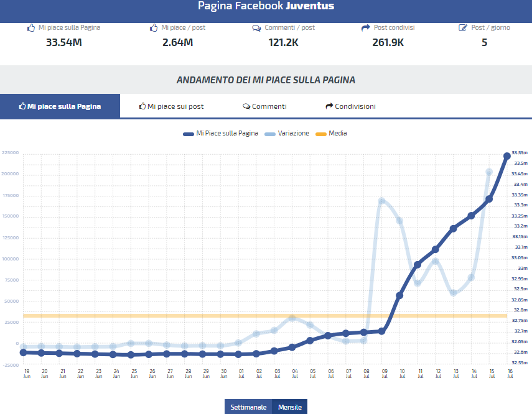
Task: Click the light blue Variazione point at 10 Jul
Action: (399, 221)
